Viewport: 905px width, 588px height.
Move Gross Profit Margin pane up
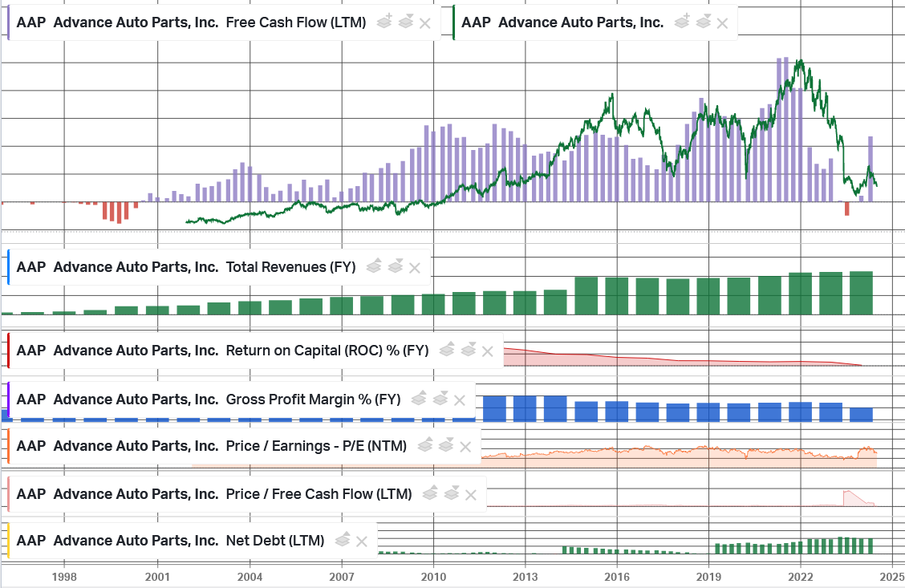pos(419,399)
